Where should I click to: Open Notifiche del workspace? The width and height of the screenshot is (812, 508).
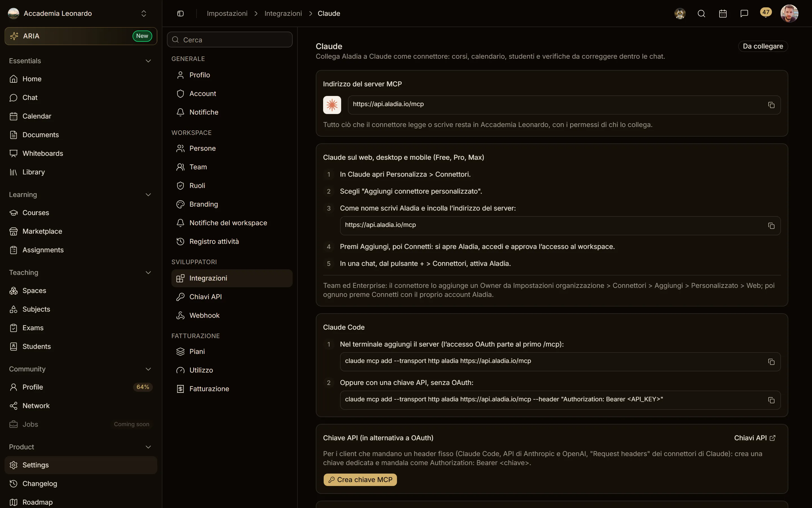pos(232,223)
